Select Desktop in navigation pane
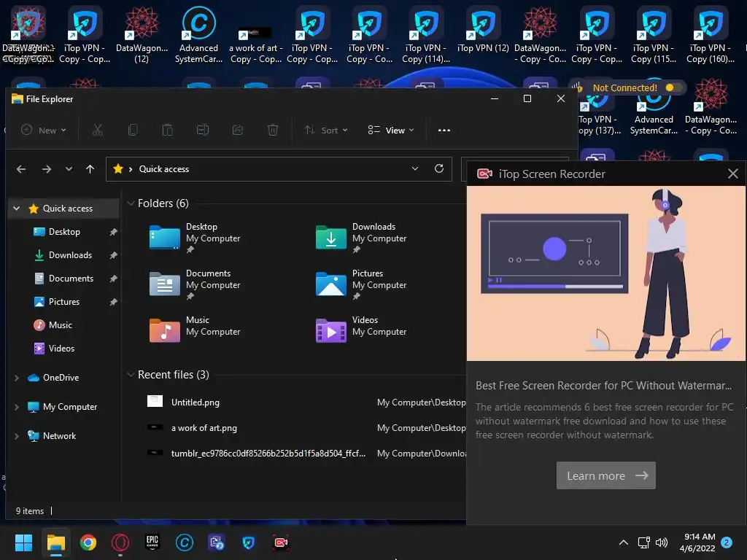747x560 pixels. [x=64, y=231]
